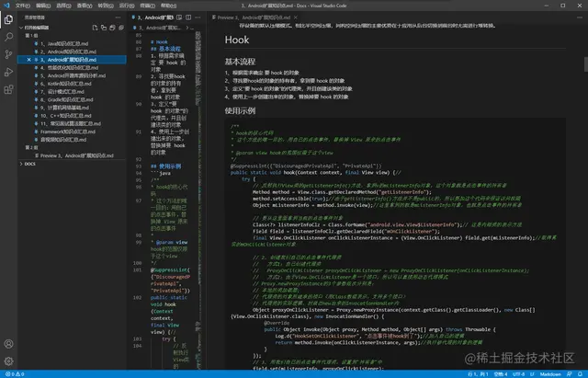Open the explorer panel more actions ellipsis
This screenshot has width=588, height=378.
click(x=119, y=17)
